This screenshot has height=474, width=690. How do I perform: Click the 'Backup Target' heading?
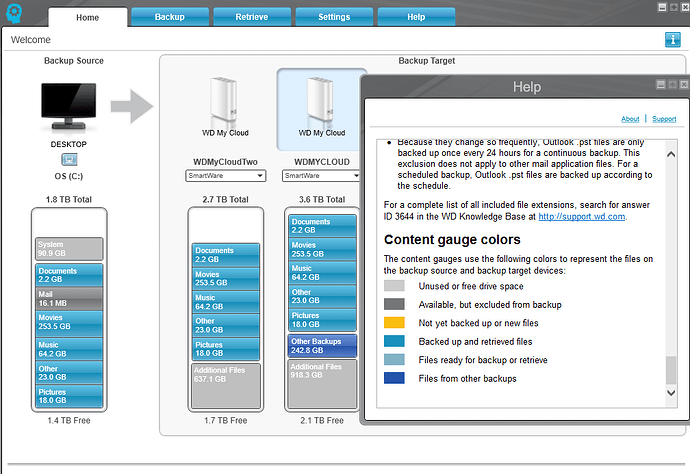[x=427, y=61]
